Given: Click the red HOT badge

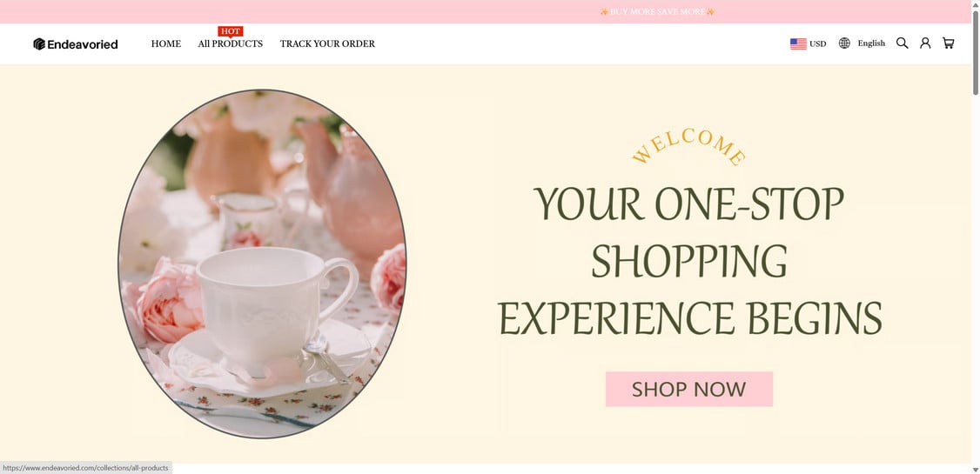Looking at the screenshot, I should [230, 32].
